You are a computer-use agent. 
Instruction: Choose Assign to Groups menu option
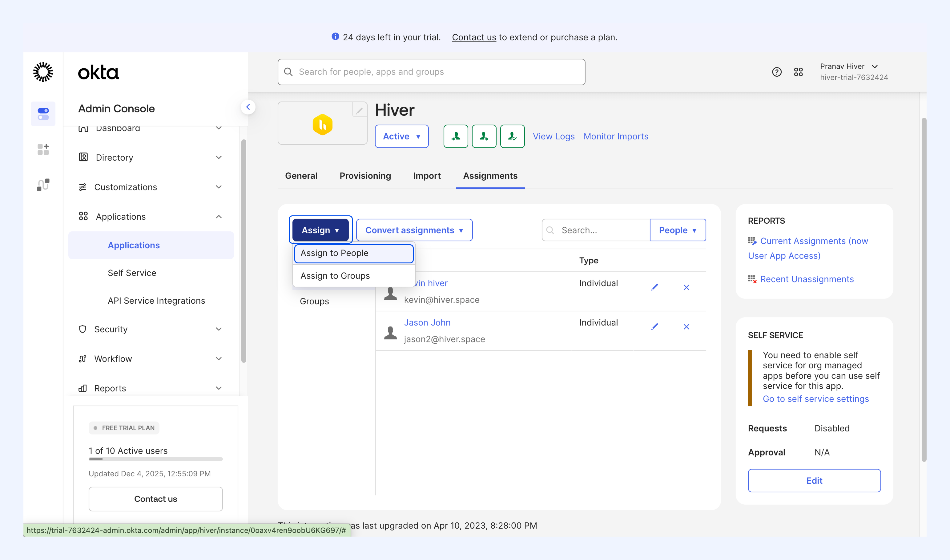click(354, 276)
